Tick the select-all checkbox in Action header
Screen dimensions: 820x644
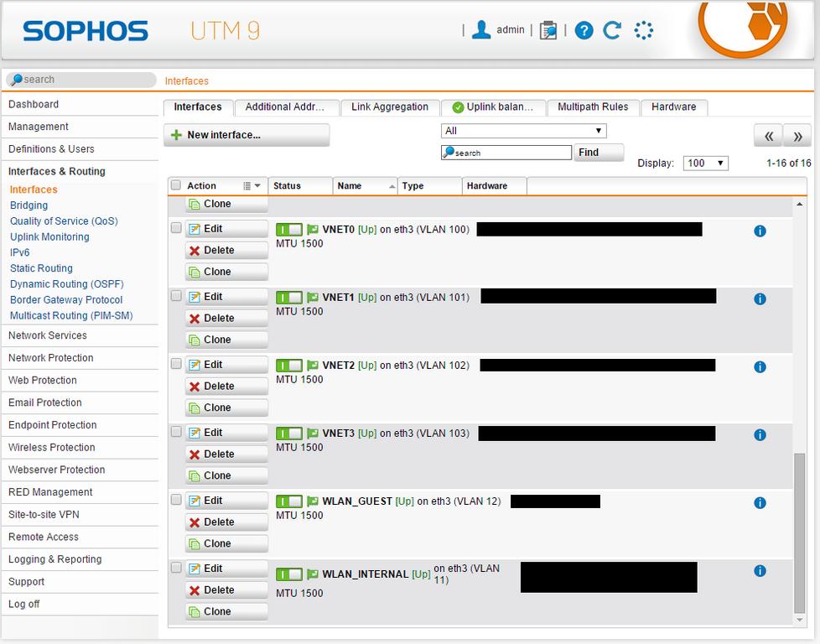click(x=176, y=185)
